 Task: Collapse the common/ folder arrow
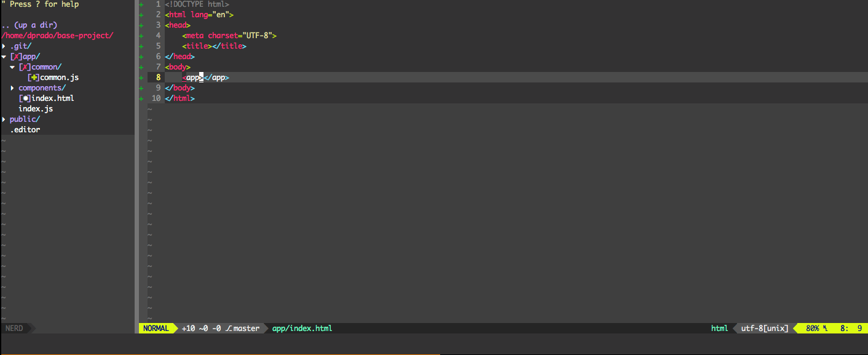click(12, 67)
